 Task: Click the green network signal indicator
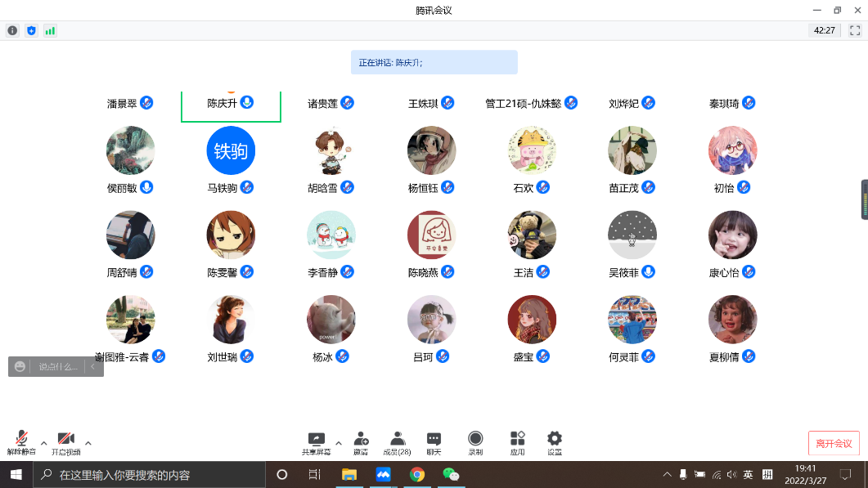[51, 30]
